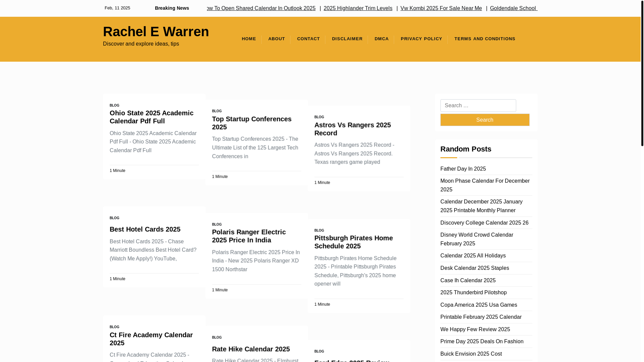The image size is (644, 362).
Task: Open 'Moon Phase Calendar For December 2025'
Action: point(485,185)
